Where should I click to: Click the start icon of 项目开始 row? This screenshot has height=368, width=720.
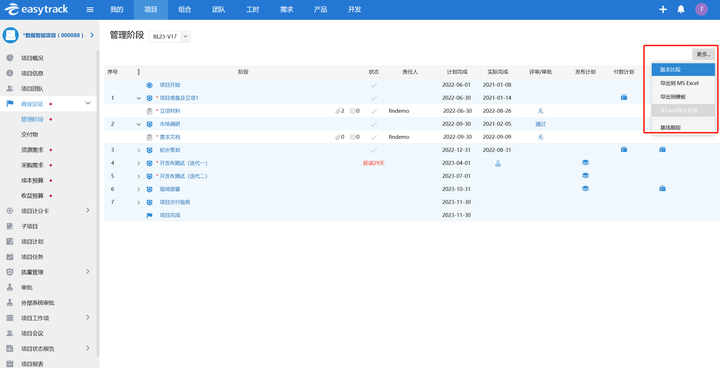pyautogui.click(x=149, y=85)
